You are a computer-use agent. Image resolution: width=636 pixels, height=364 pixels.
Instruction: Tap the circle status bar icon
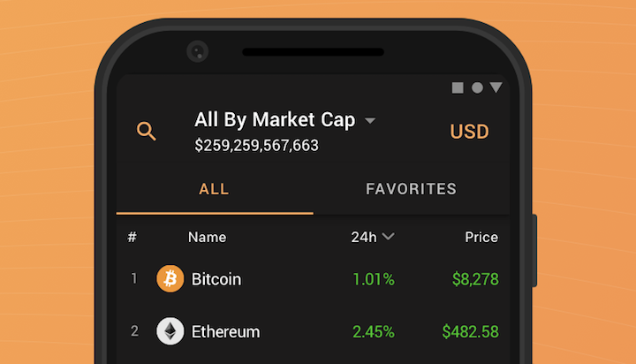coord(477,87)
